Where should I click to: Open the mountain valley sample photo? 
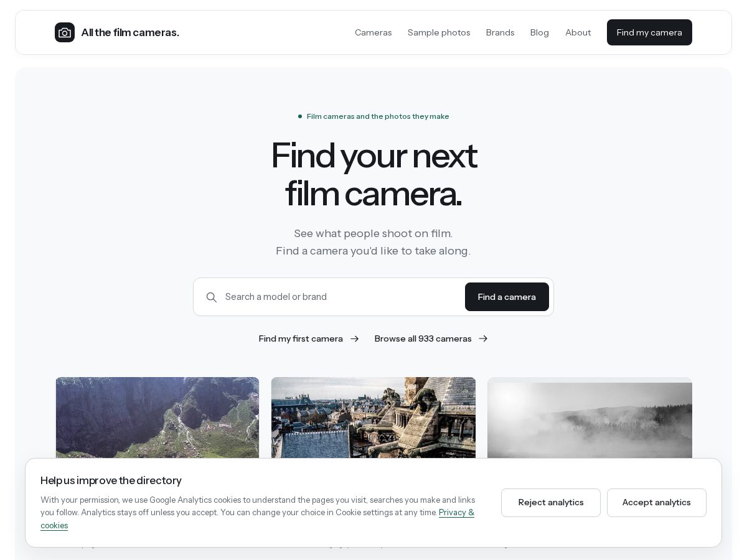157,418
